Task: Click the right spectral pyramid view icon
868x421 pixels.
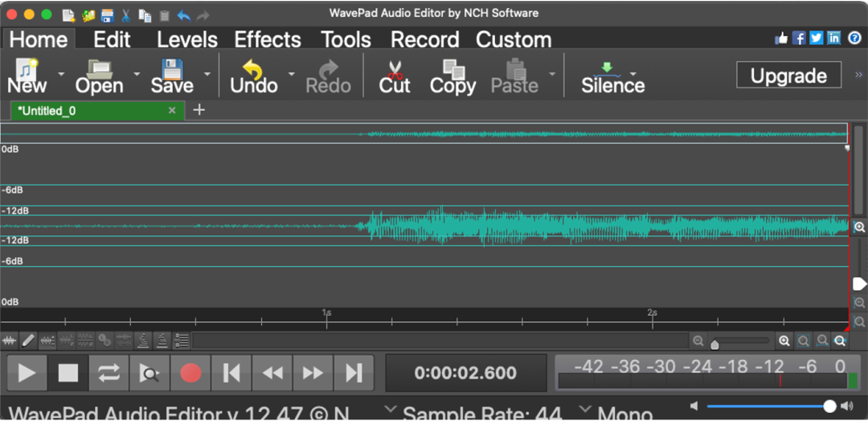Action: 162,340
